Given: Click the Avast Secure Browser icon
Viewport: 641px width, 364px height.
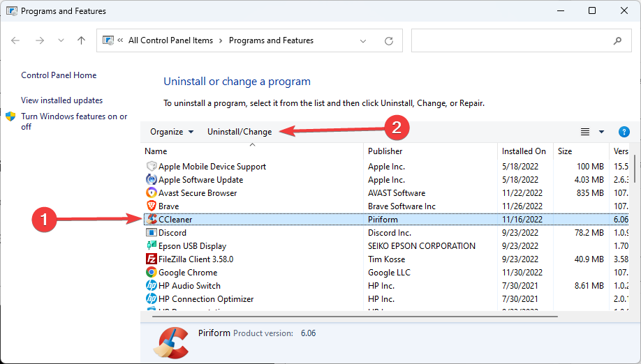Looking at the screenshot, I should coord(152,192).
